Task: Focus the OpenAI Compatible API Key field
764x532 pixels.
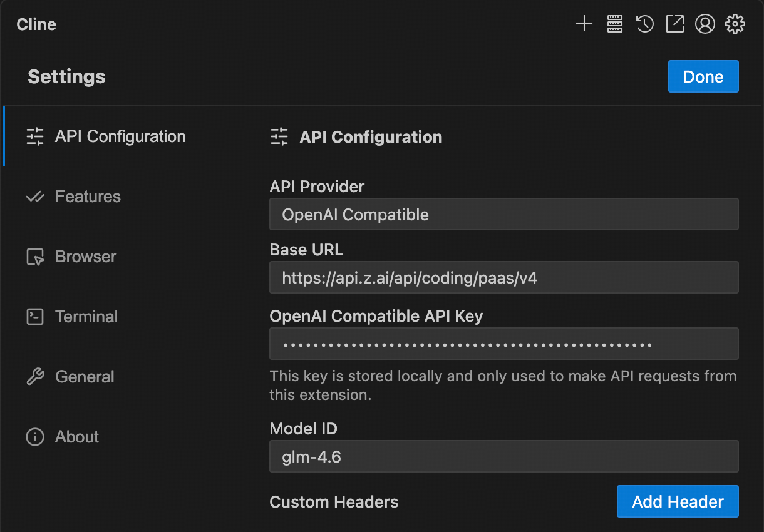Action: coord(503,344)
